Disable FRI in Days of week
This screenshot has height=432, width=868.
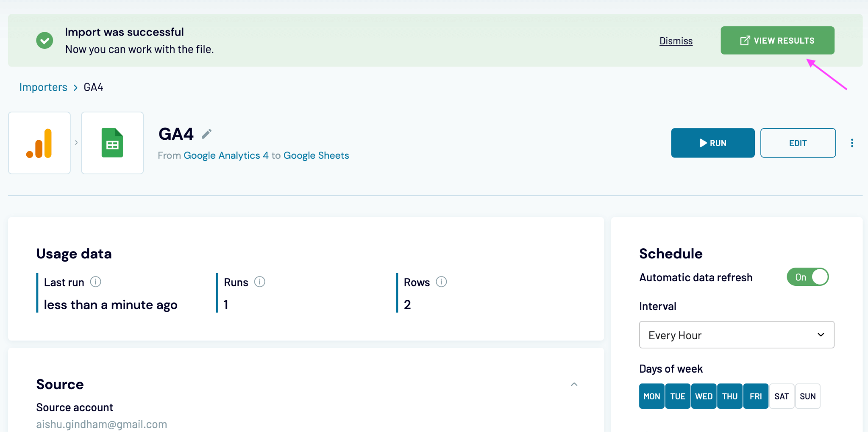[x=755, y=396]
